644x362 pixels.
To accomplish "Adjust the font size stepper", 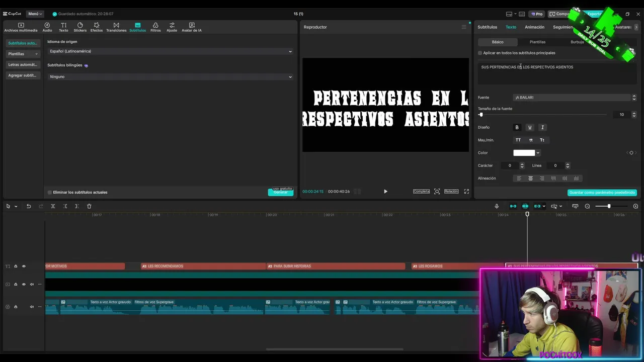I will click(634, 115).
